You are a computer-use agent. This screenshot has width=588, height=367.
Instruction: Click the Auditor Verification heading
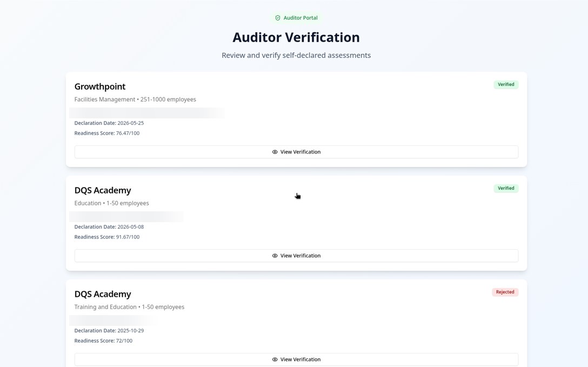coord(296,37)
